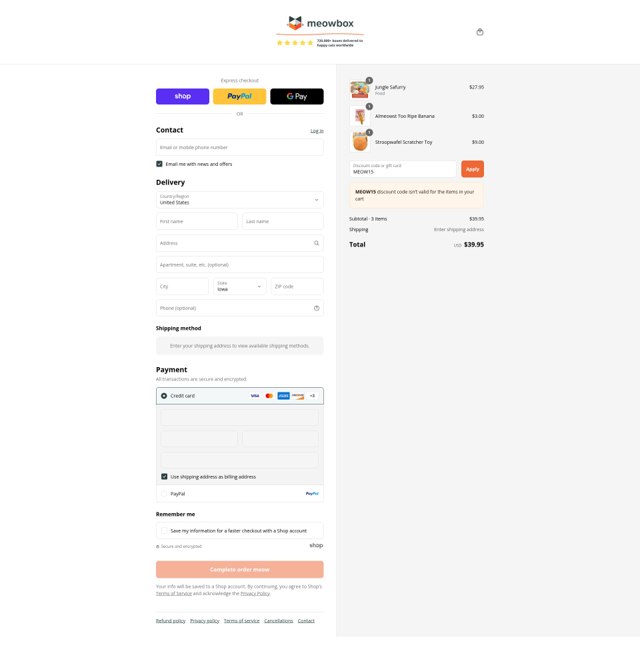The image size is (640, 663).
Task: Open Stroopwafel Scratcher Toy thumbnail
Action: click(360, 142)
